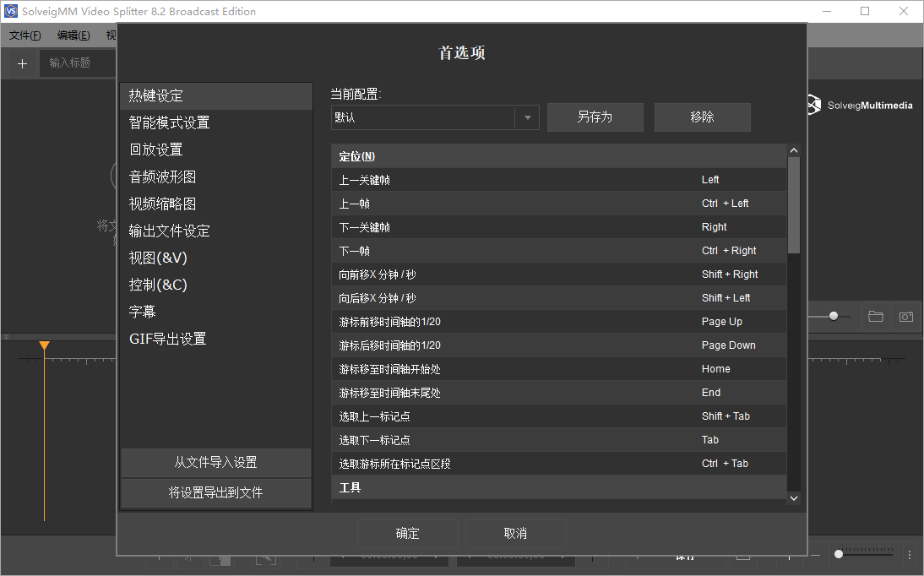Click the VS icon in the title bar

coord(10,11)
